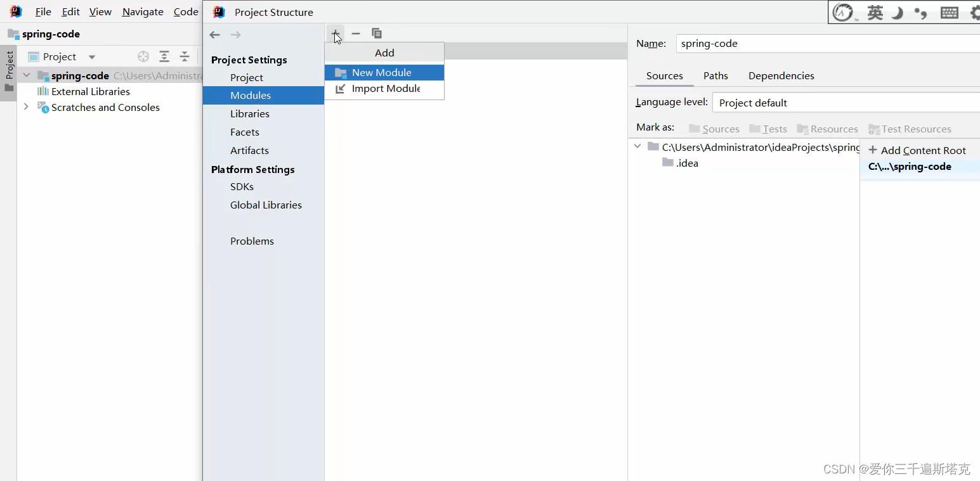Click the Select Opened File crosshair icon

143,56
